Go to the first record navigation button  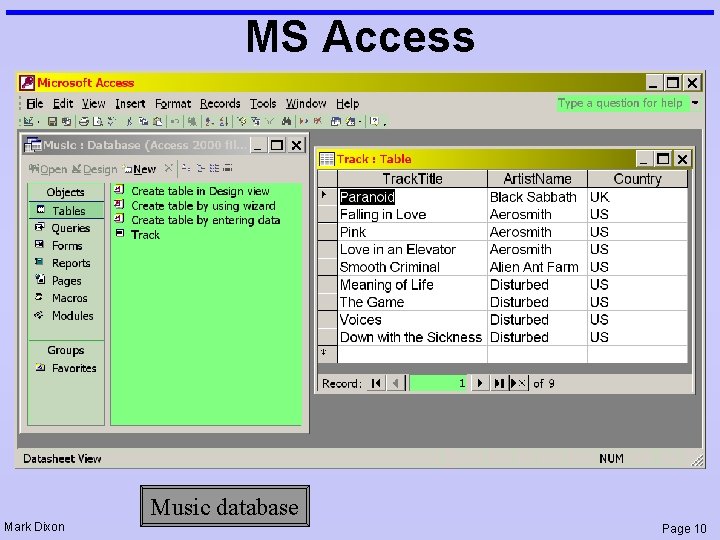pyautogui.click(x=376, y=383)
